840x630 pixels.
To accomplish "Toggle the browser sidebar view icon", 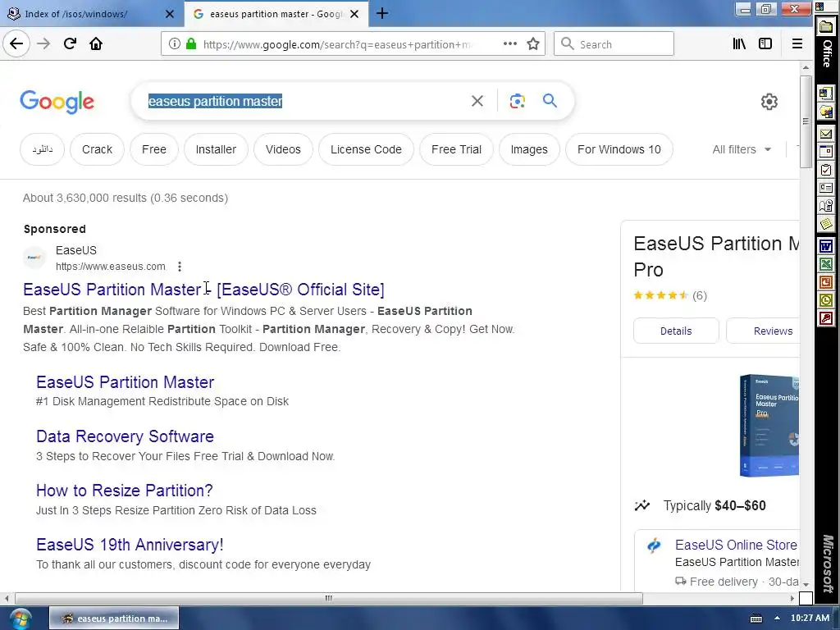I will point(765,44).
